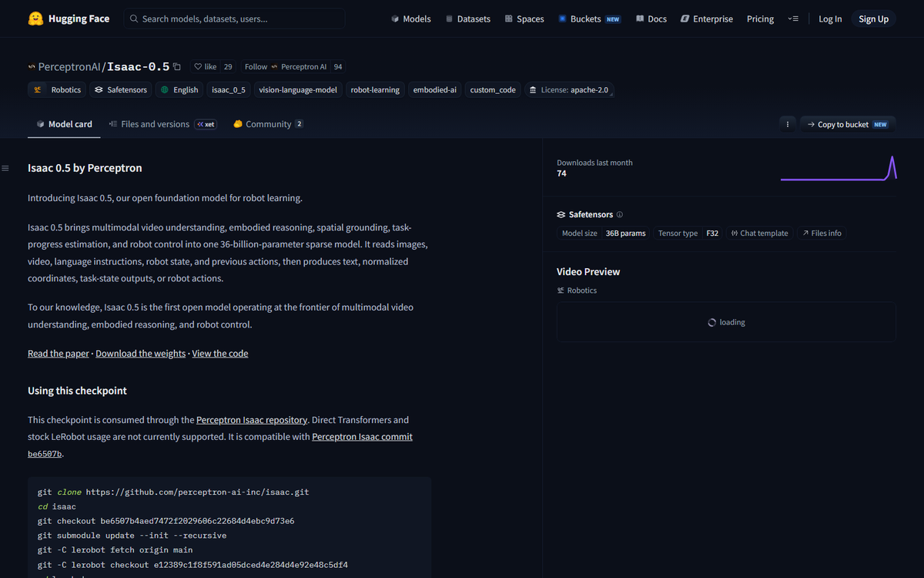
Task: Click the git clone command line
Action: 173,492
